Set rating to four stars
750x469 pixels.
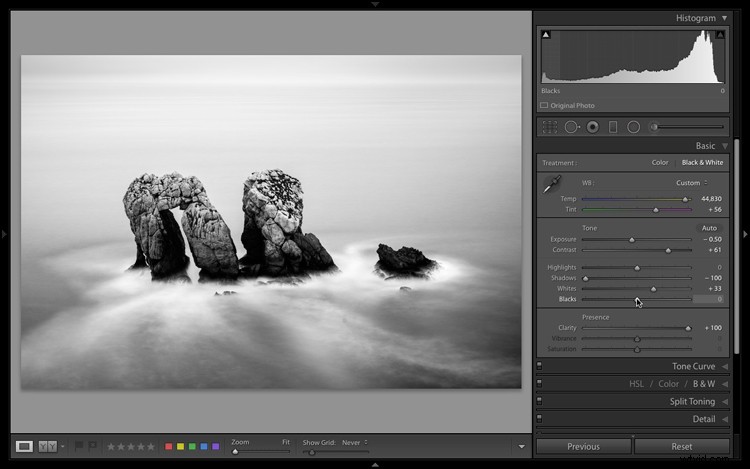click(141, 447)
